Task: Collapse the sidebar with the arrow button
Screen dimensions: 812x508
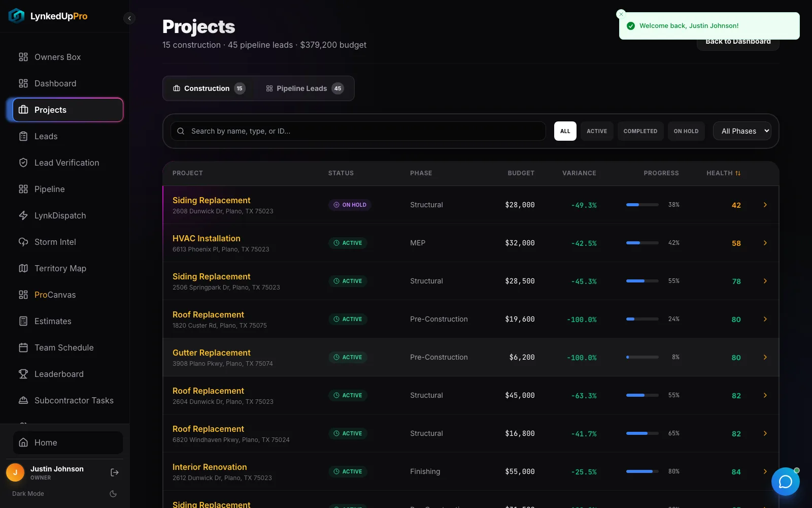Action: coord(129,18)
